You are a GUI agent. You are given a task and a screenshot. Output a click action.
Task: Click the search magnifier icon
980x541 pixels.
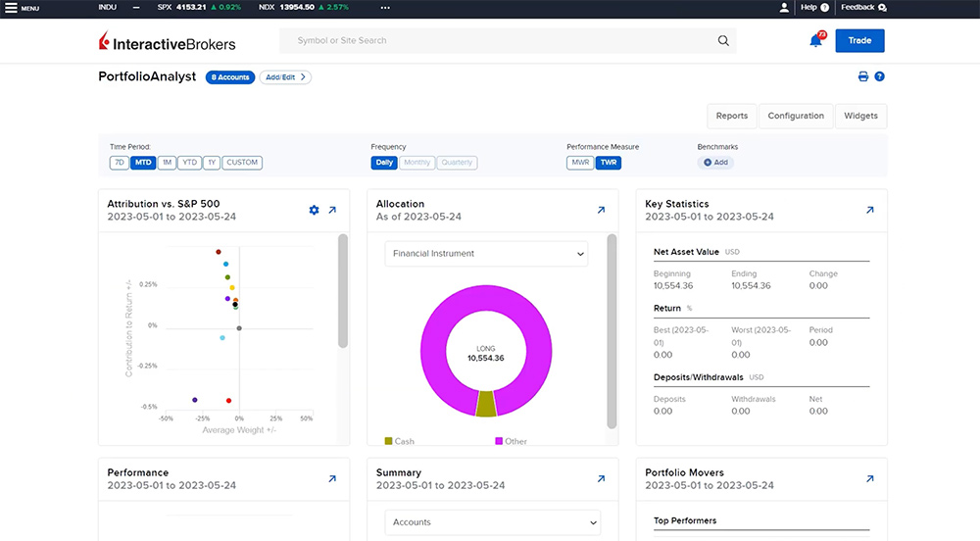coord(723,41)
